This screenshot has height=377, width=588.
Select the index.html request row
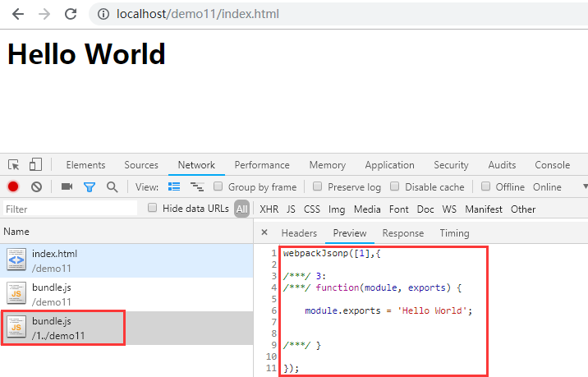[126, 260]
